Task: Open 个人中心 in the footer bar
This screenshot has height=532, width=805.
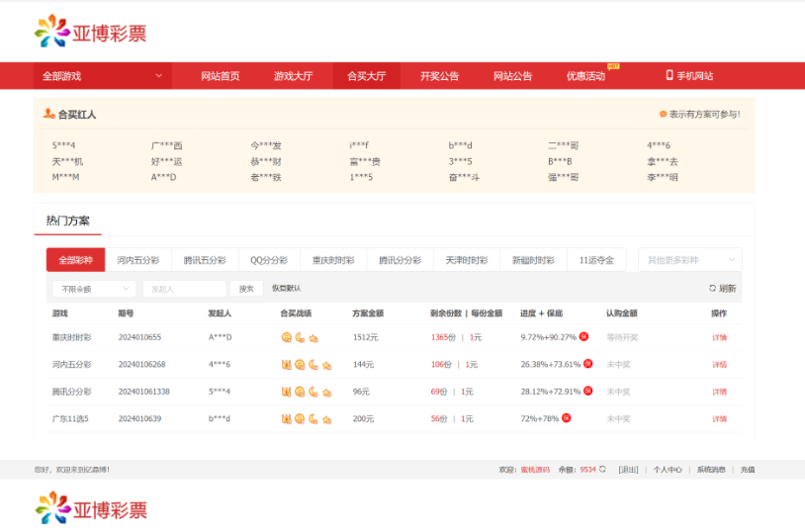Action: coord(668,470)
